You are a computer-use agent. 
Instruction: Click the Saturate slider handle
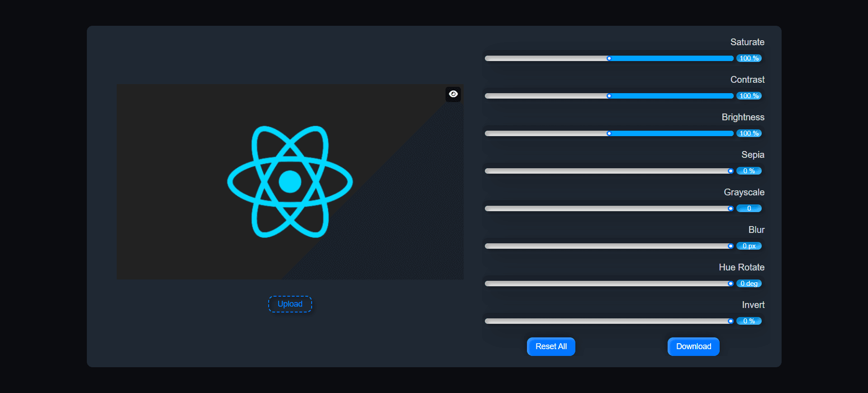tap(609, 58)
